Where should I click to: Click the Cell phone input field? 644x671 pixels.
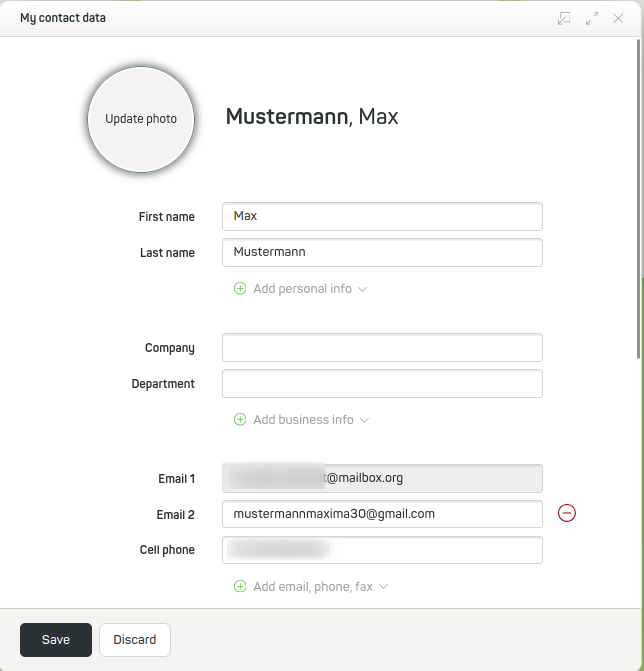[382, 550]
